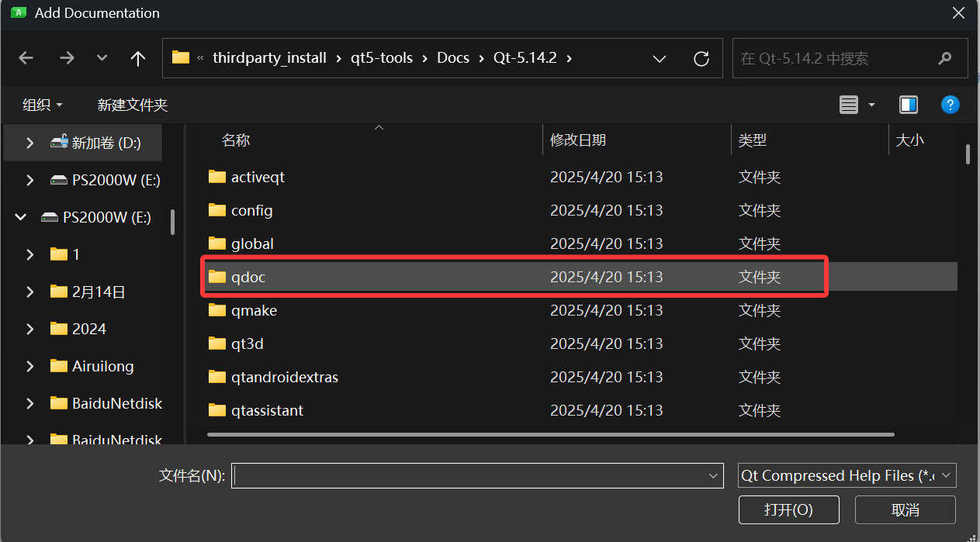Open the 组织 menu

click(x=43, y=105)
